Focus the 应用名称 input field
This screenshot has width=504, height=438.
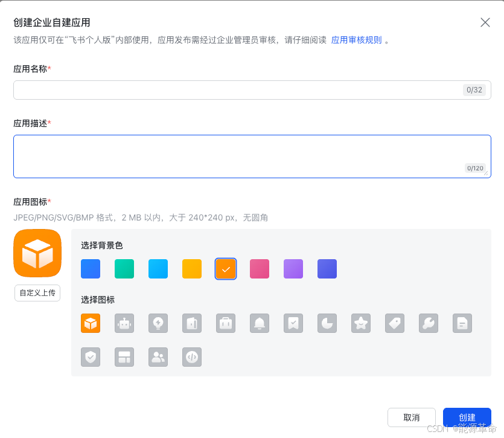[x=252, y=90]
